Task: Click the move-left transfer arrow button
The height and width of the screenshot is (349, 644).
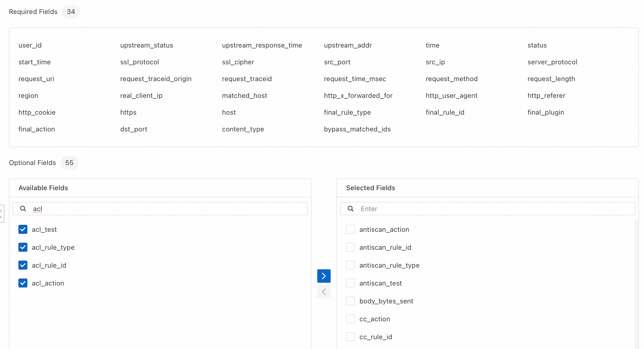Action: tap(324, 292)
